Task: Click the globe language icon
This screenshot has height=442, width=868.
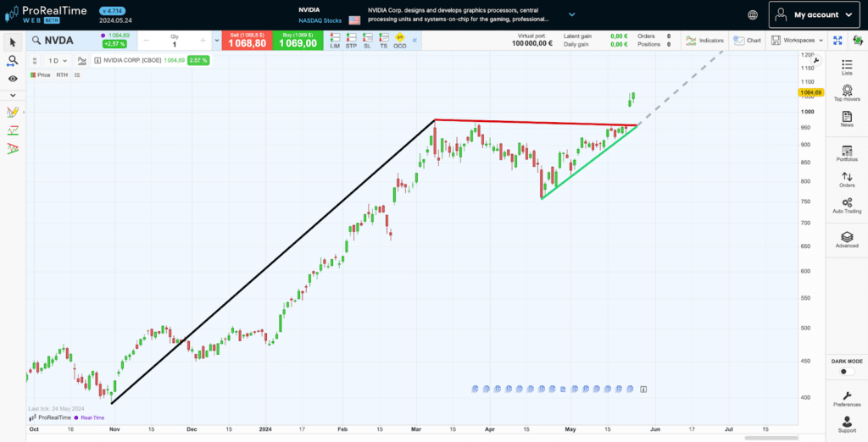Action: (753, 15)
